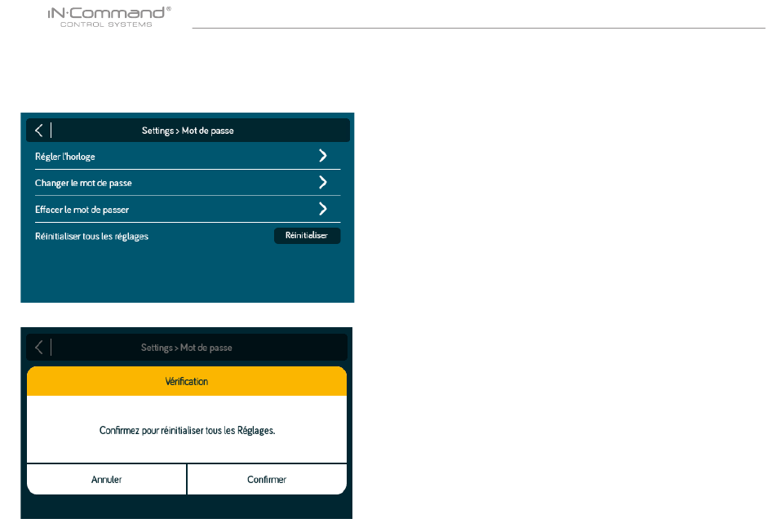Click Réinitialiser tous les réglages text
Image resolution: width=775 pixels, height=532 pixels.
(x=91, y=237)
